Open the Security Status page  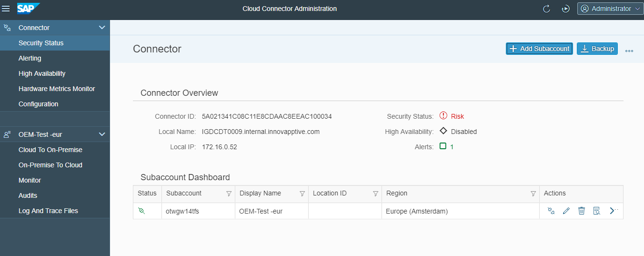41,43
